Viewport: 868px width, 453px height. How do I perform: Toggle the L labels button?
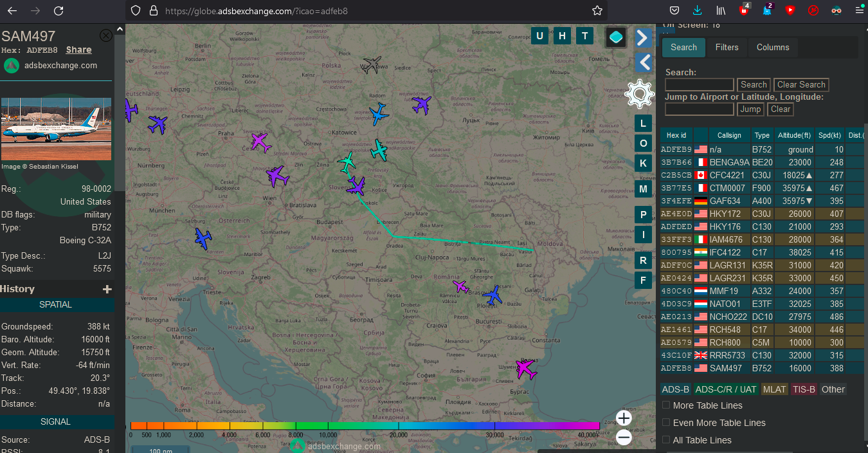coord(643,124)
